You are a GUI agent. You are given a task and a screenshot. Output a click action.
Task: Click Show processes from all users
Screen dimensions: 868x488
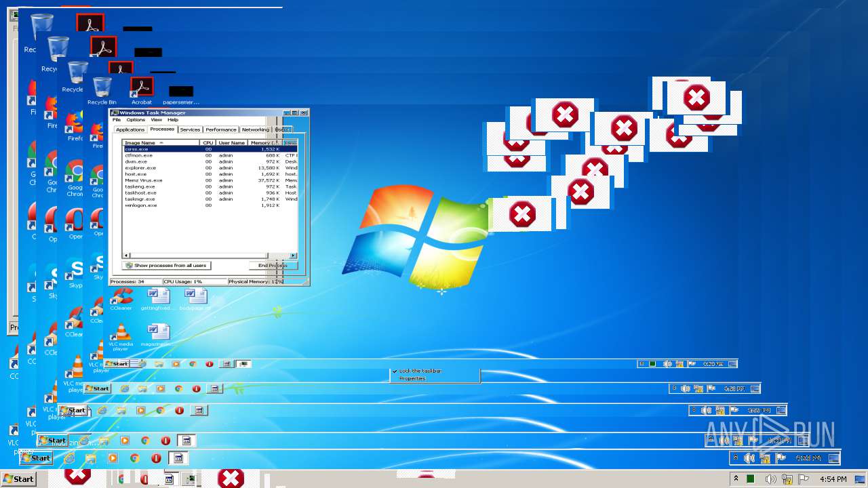(167, 266)
